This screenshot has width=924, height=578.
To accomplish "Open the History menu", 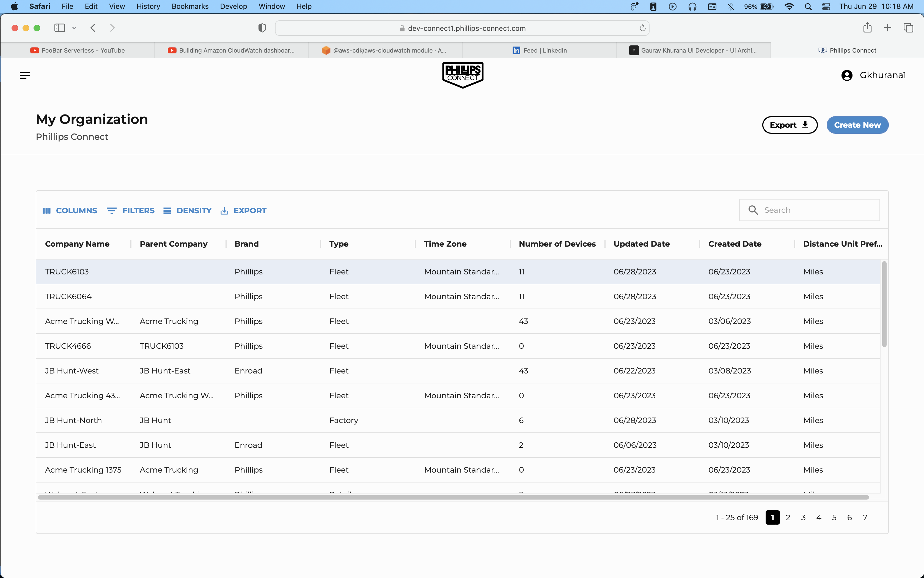I will (x=148, y=7).
